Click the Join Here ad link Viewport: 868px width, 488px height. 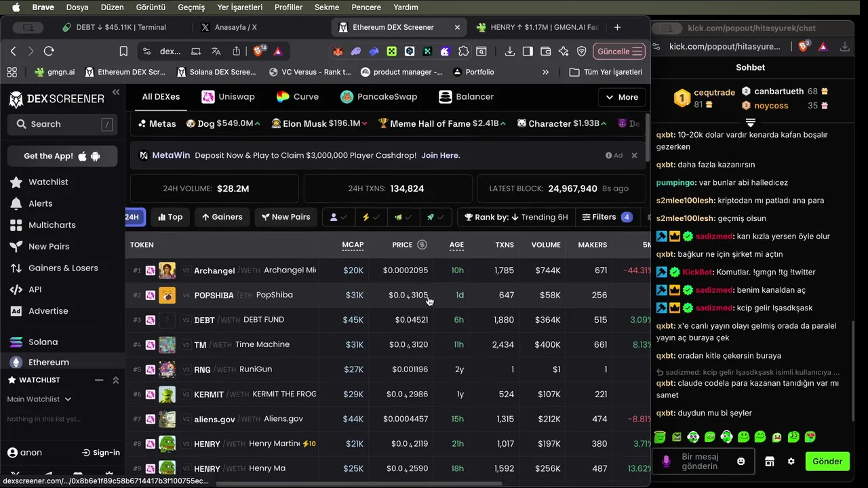(441, 155)
